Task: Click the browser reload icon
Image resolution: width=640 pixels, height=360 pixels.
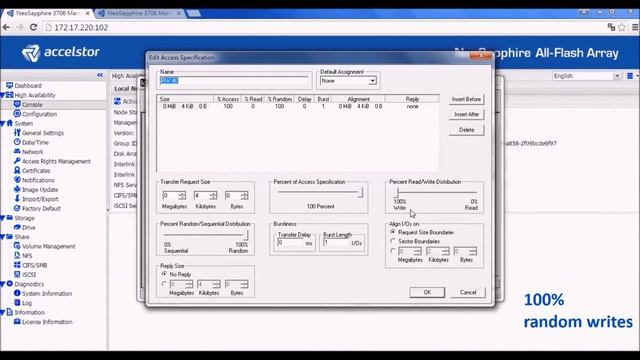Action: tap(33, 27)
